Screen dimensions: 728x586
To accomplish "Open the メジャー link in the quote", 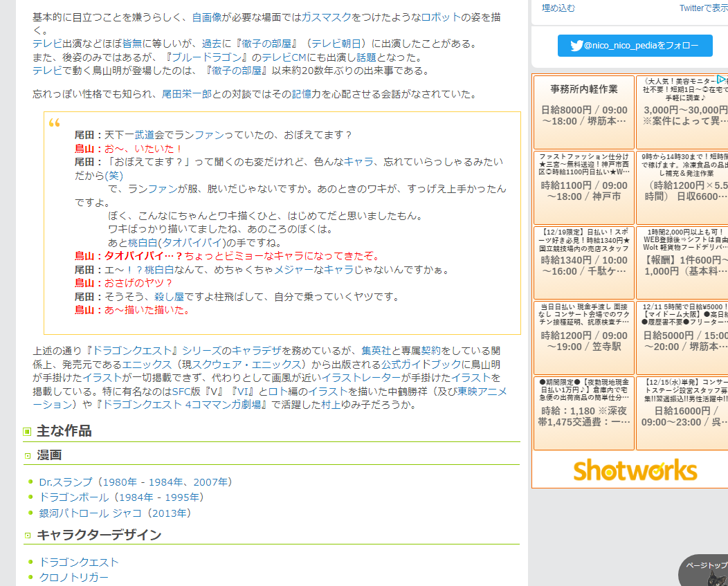I will point(294,270).
